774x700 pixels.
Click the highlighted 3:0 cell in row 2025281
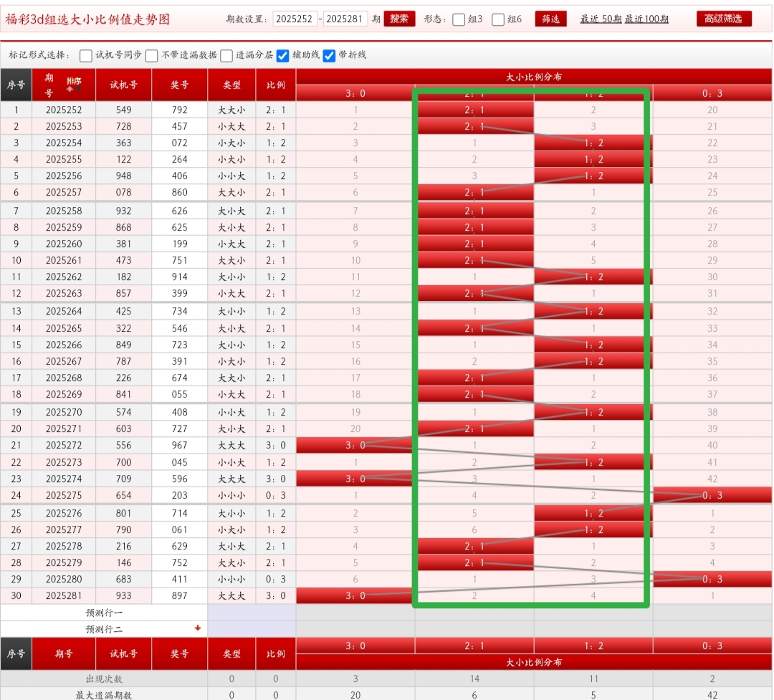[355, 595]
